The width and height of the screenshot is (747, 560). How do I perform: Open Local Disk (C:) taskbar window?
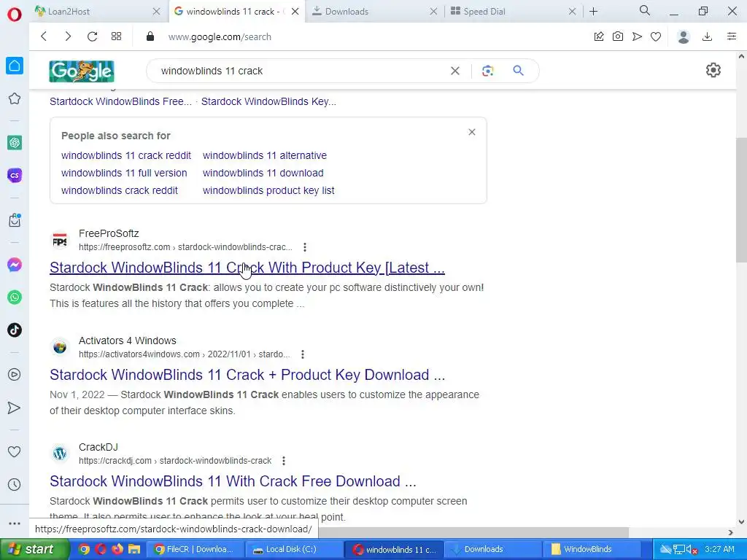(295, 549)
